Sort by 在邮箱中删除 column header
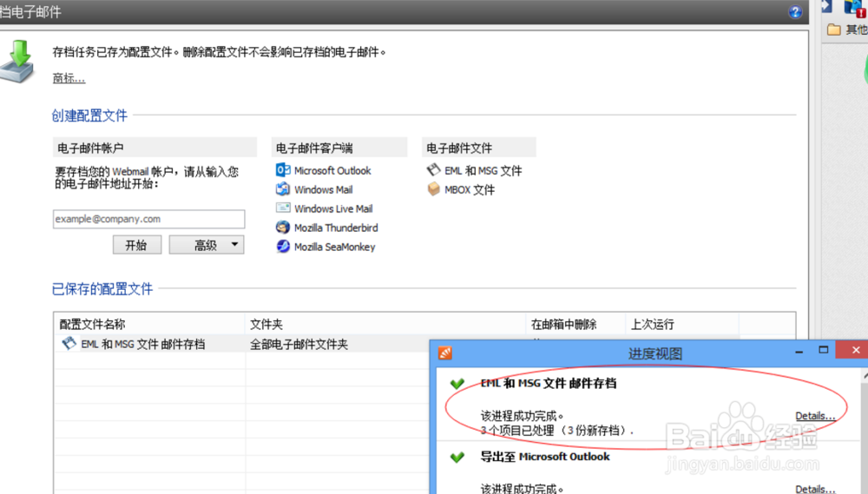The width and height of the screenshot is (868, 494). click(575, 324)
